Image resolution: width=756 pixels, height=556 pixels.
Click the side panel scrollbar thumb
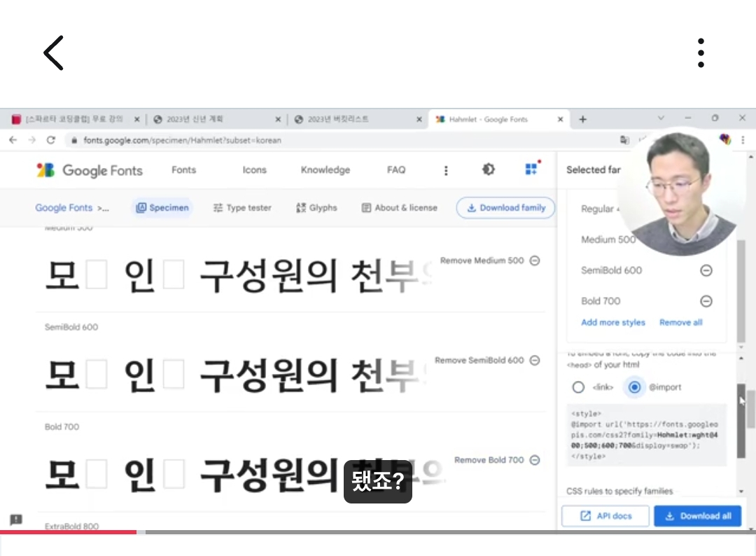pos(741,421)
